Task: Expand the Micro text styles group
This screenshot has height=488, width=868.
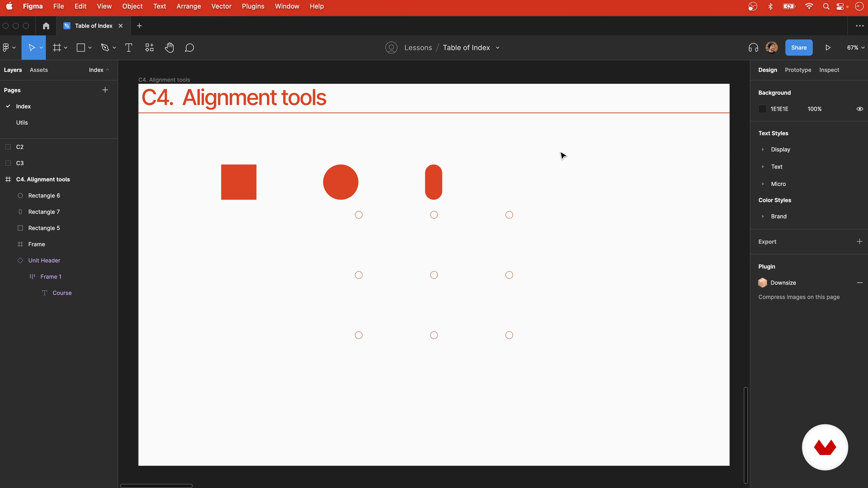Action: point(763,184)
